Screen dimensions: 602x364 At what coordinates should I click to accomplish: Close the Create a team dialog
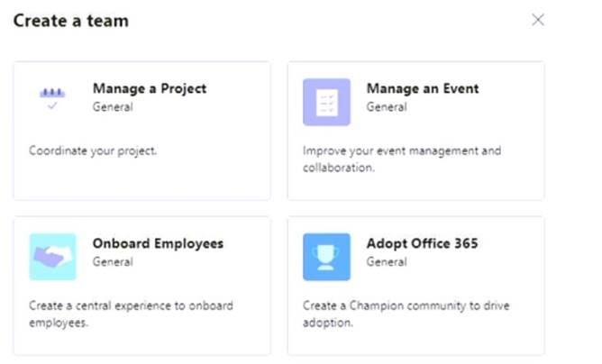click(538, 20)
